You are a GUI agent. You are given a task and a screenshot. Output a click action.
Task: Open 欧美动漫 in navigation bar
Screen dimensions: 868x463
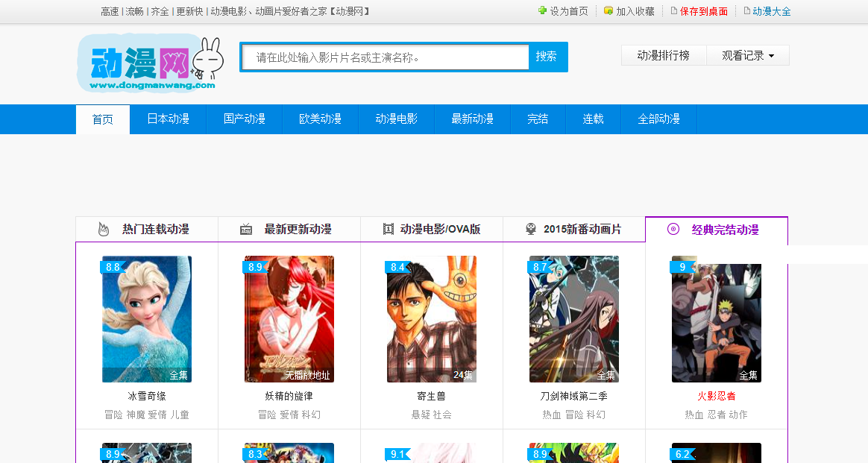(x=320, y=119)
